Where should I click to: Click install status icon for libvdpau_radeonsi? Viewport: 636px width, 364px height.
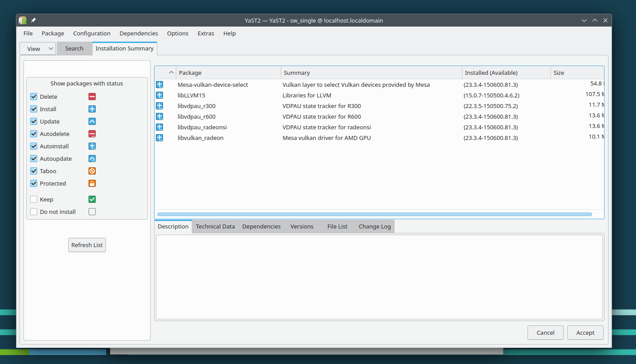point(159,127)
